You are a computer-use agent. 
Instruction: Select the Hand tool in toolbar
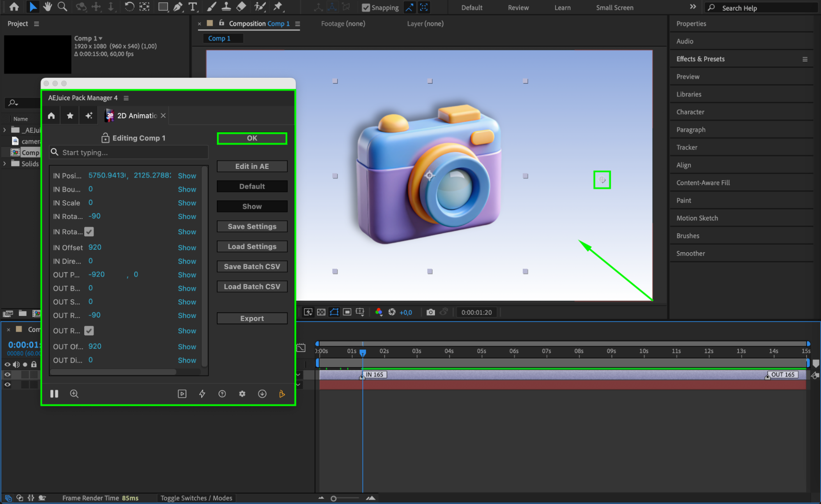tap(48, 7)
